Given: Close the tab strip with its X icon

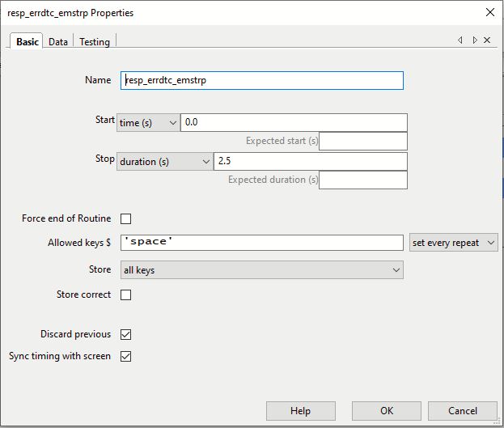Looking at the screenshot, I should pyautogui.click(x=487, y=40).
